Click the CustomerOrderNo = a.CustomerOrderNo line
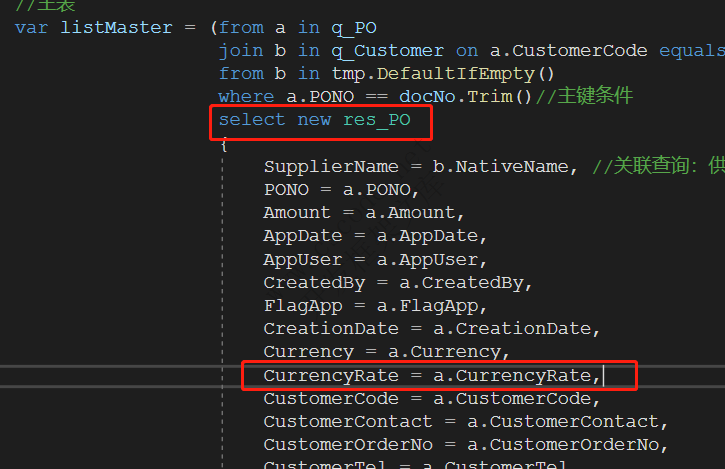This screenshot has height=469, width=725. tap(466, 445)
